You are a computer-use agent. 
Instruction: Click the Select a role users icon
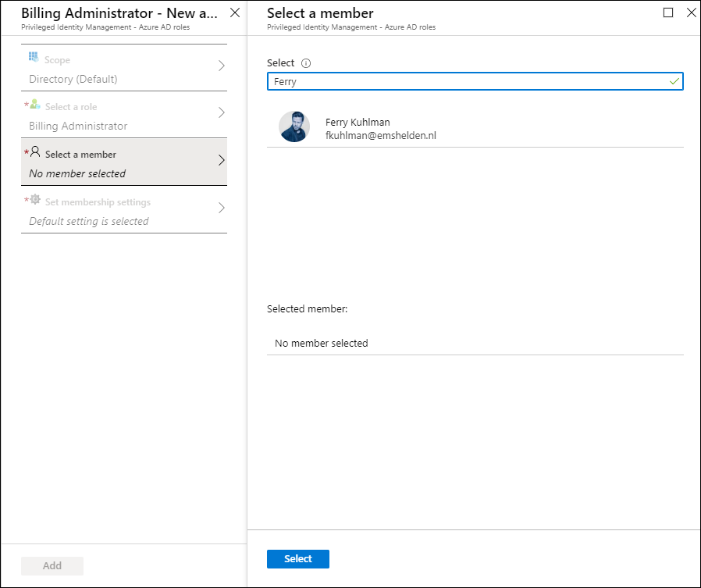tap(35, 105)
